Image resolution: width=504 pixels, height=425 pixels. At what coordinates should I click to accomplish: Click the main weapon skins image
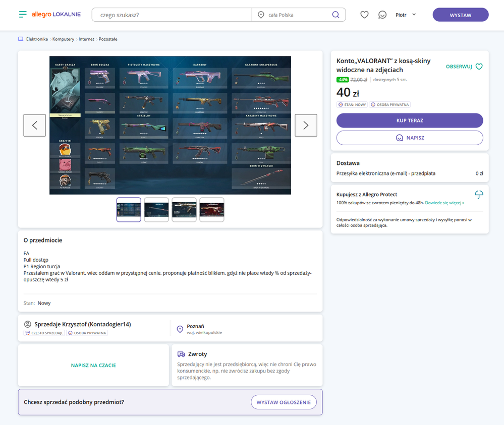(170, 126)
